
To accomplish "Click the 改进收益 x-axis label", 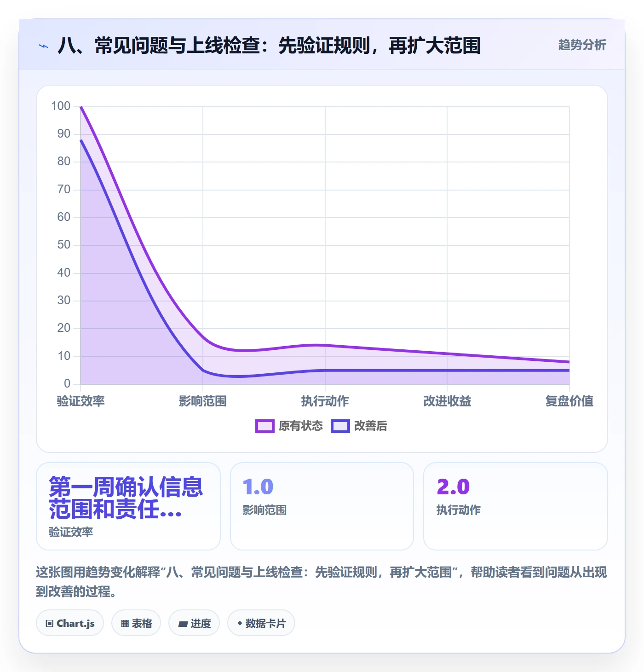I will point(447,401).
